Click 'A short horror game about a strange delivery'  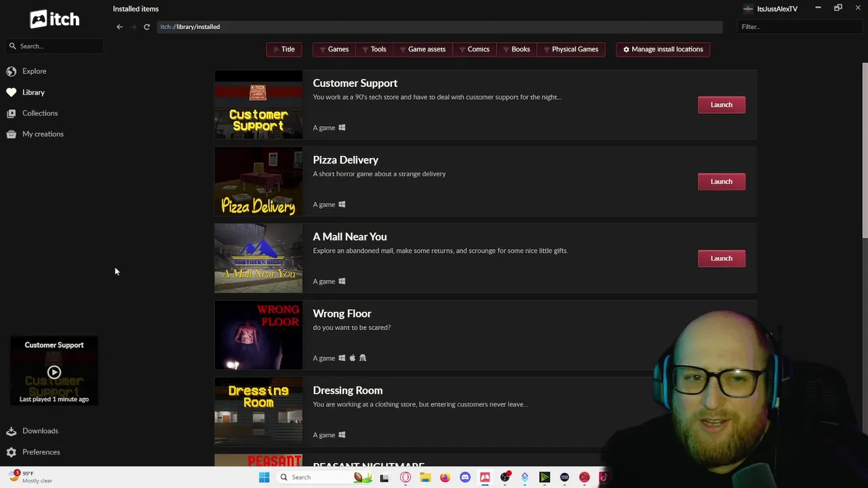[x=379, y=174]
